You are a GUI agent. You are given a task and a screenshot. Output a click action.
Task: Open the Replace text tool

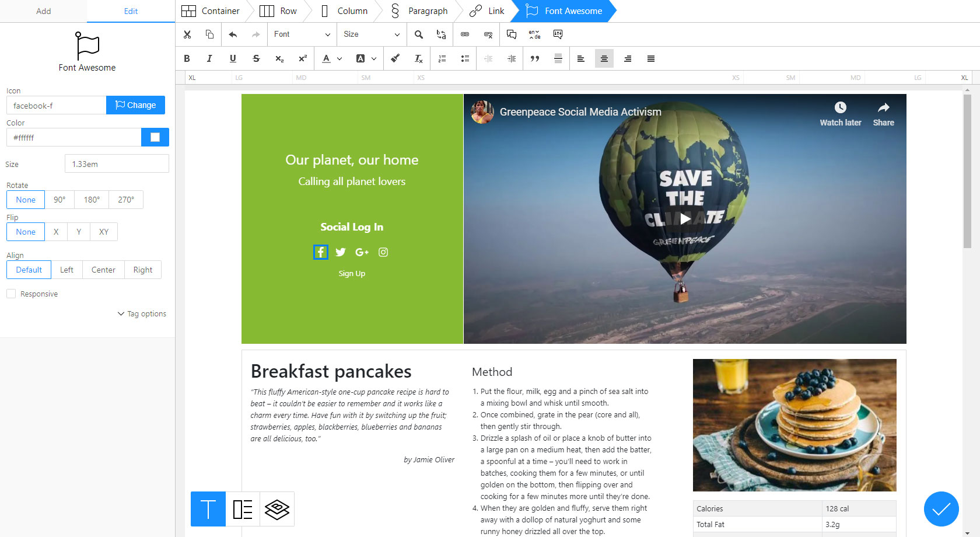(441, 34)
